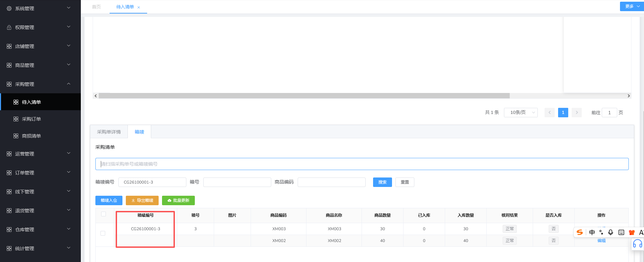Check the CG26100001-3 row checkbox

point(103,233)
